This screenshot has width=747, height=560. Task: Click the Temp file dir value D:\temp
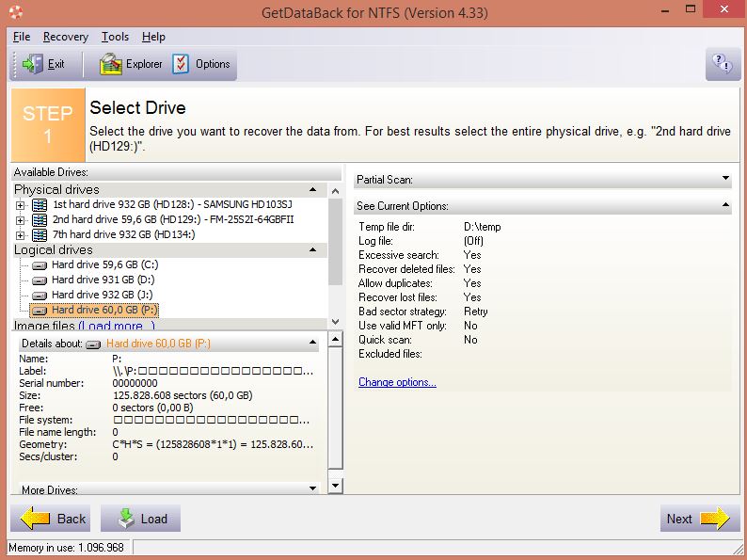click(482, 227)
